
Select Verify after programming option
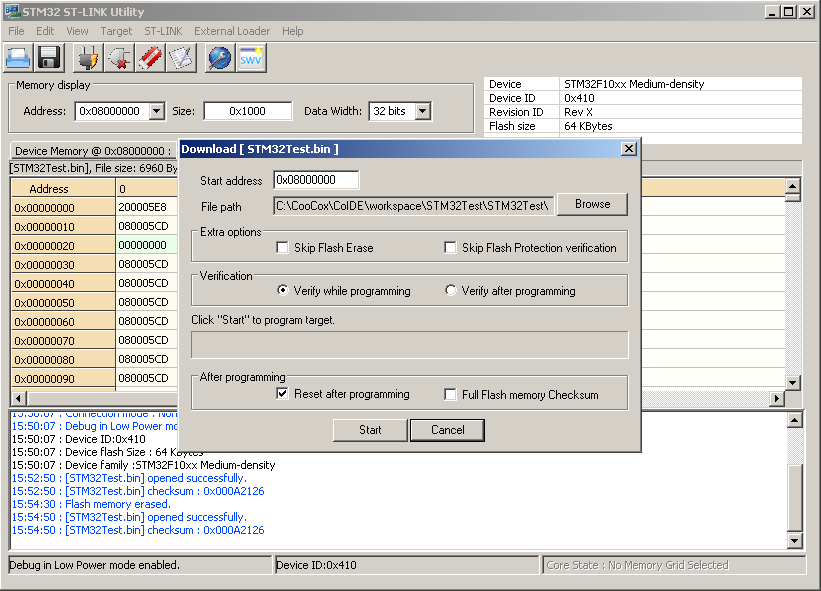coord(451,291)
